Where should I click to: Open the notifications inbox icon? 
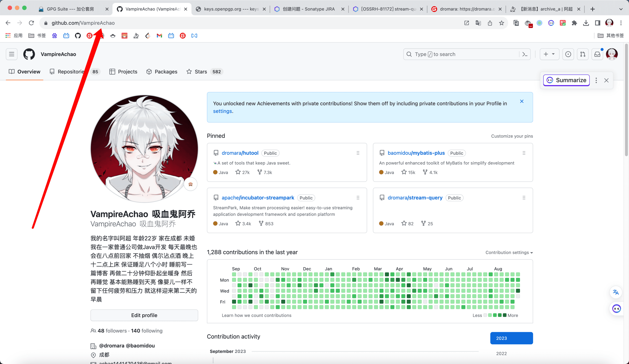597,54
